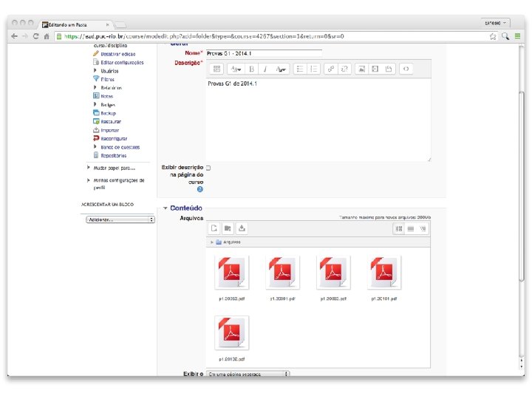Reload the page with refresh icon
The width and height of the screenshot is (532, 399).
coord(35,36)
